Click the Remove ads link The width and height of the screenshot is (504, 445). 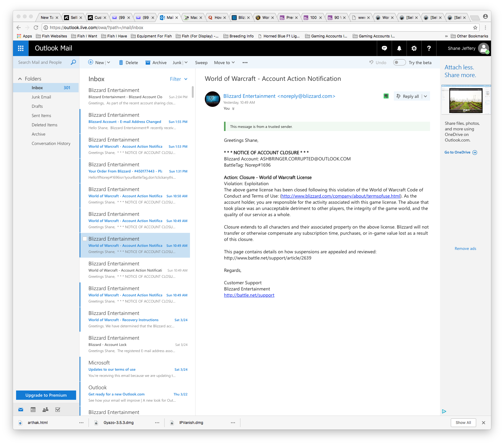465,249
